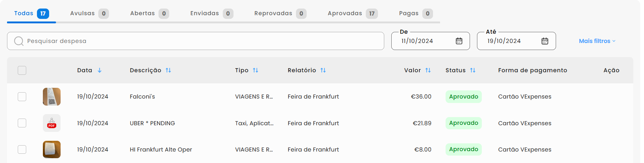644x163 pixels.
Task: Sort by Relatório column arrows
Action: (323, 70)
